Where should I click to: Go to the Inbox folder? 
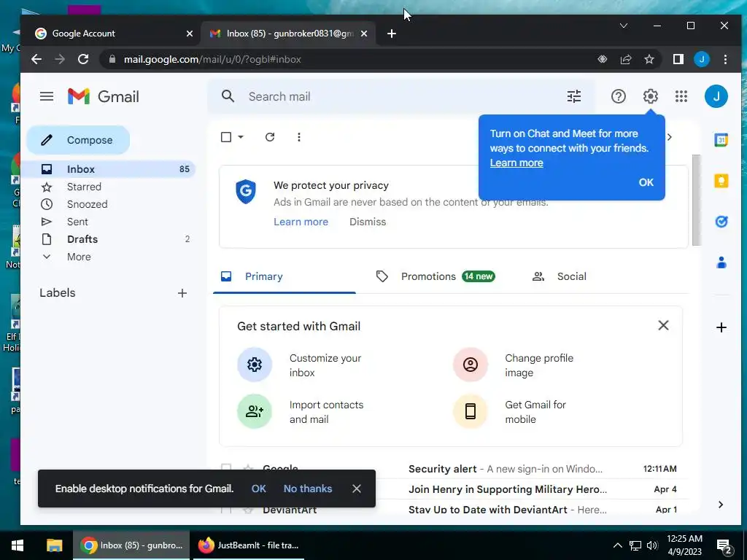coord(111,169)
